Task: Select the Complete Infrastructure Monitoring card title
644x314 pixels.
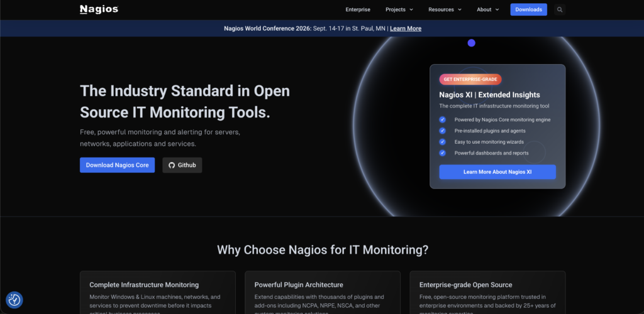Action: [144, 284]
